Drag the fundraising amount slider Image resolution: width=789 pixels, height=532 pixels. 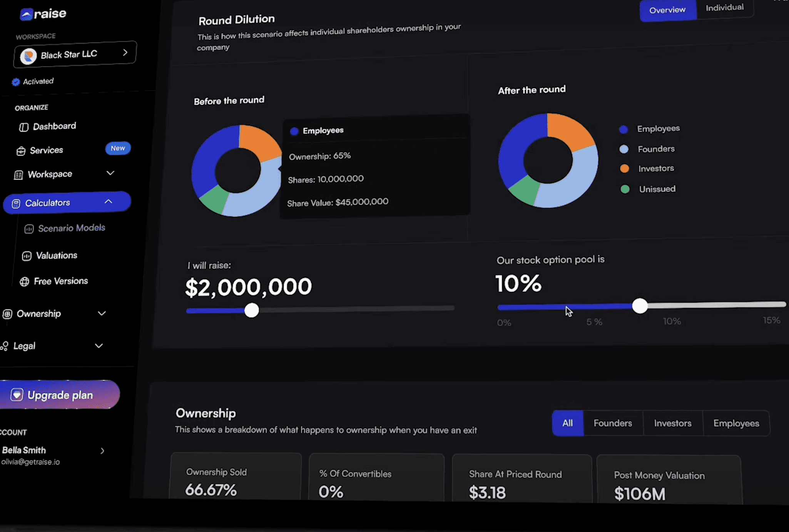pyautogui.click(x=251, y=309)
